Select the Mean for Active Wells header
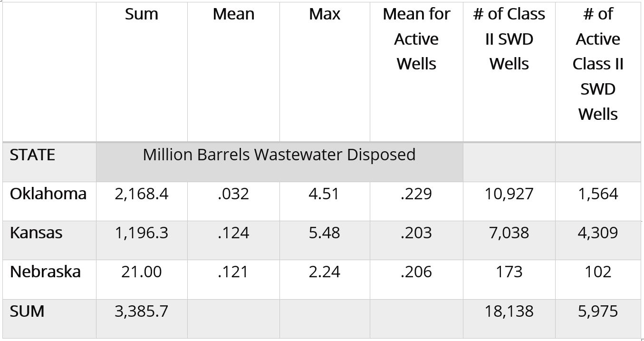Image resolution: width=644 pixels, height=341 pixels. (x=416, y=39)
